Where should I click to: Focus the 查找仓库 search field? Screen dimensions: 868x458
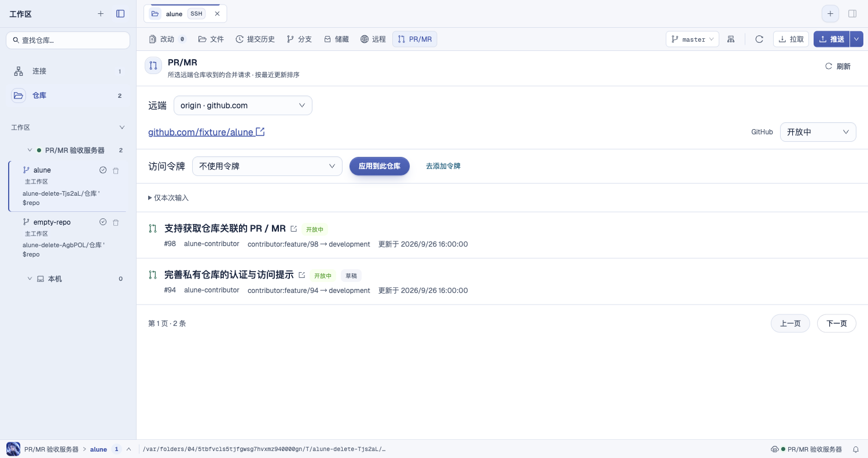pyautogui.click(x=68, y=40)
